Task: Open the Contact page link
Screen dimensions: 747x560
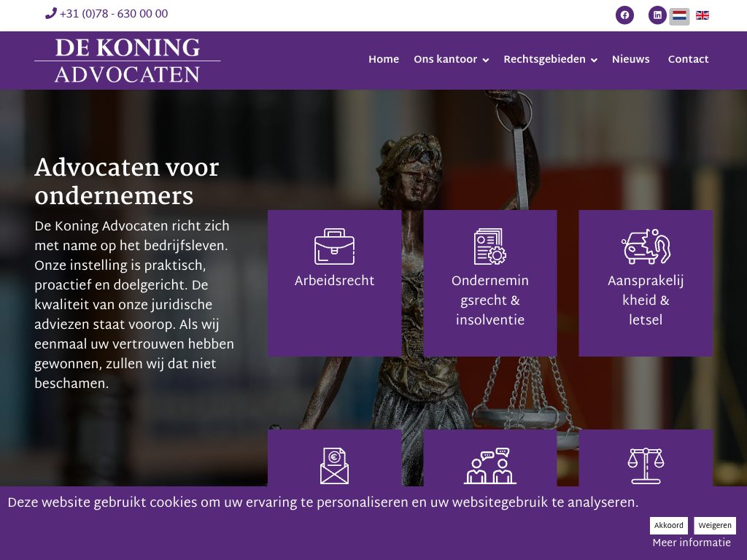Action: pos(688,60)
